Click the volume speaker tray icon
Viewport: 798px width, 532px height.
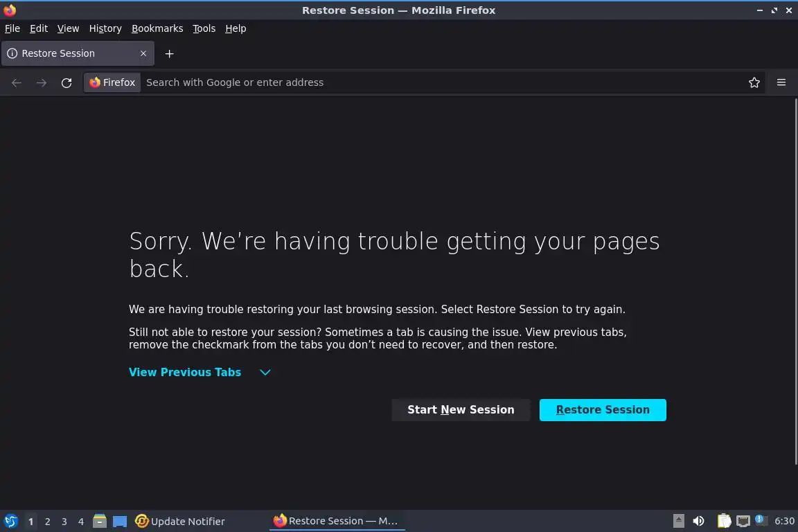[x=699, y=521]
